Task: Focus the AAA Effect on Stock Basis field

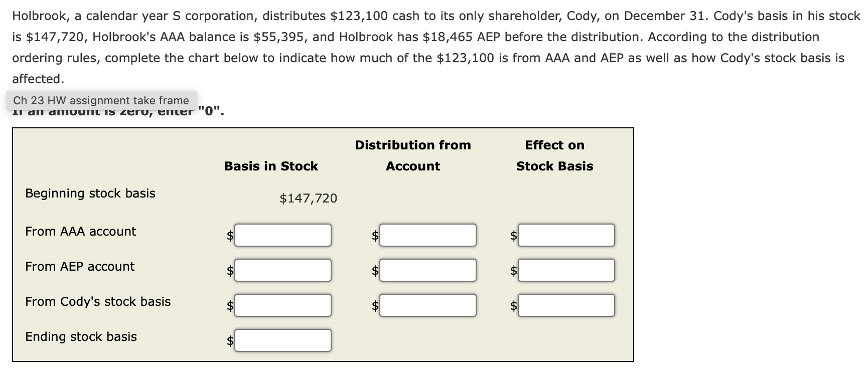Action: [x=566, y=235]
